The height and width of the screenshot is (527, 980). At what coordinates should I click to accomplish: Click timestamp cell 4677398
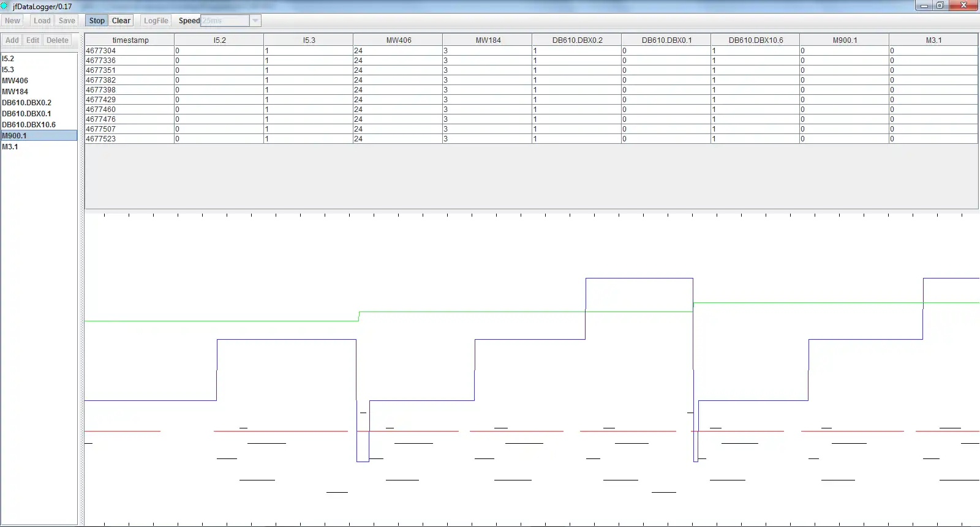pos(130,90)
